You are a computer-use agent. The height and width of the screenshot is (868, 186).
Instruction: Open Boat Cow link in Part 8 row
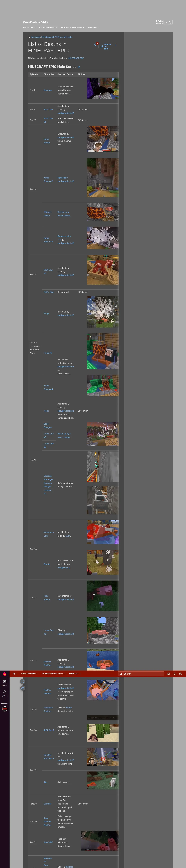[x=48, y=110]
